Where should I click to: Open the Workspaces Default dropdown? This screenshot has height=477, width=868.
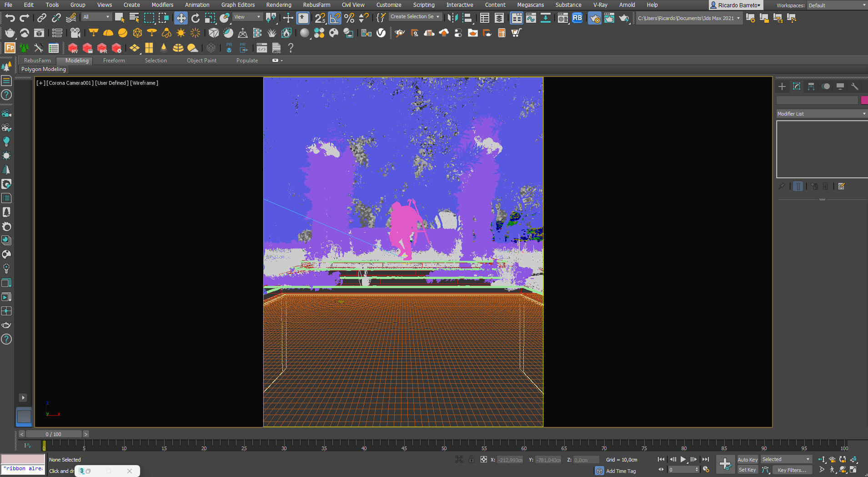pos(837,5)
